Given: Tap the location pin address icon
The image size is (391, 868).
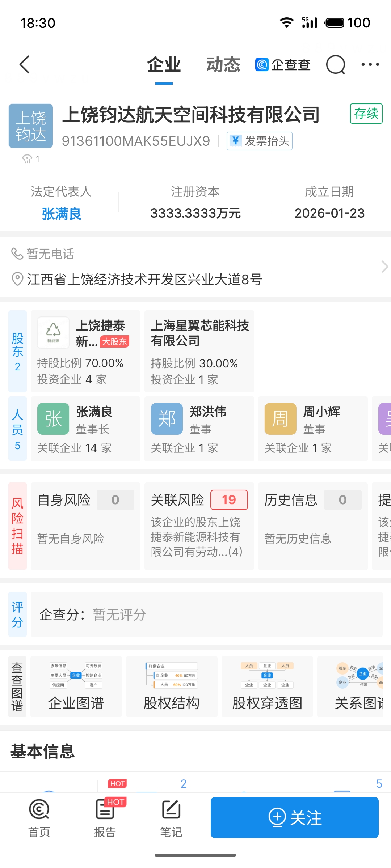Looking at the screenshot, I should [17, 279].
